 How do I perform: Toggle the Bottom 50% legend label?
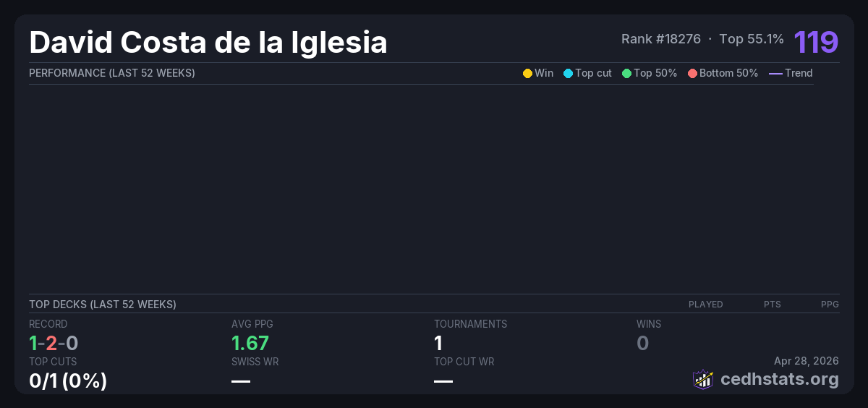(x=728, y=73)
